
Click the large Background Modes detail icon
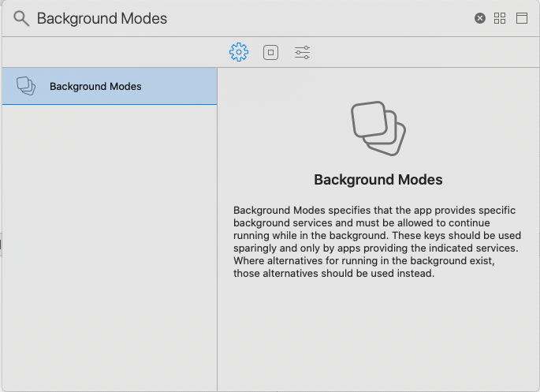click(x=378, y=129)
